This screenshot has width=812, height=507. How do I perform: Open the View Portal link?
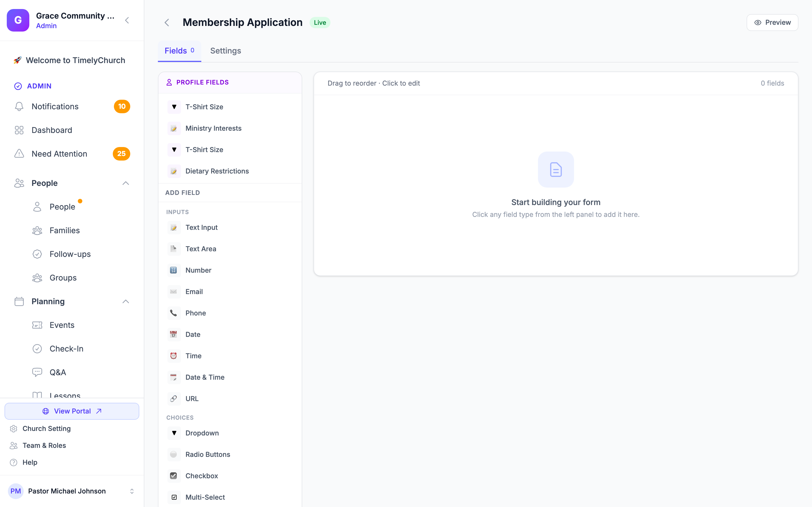click(72, 411)
